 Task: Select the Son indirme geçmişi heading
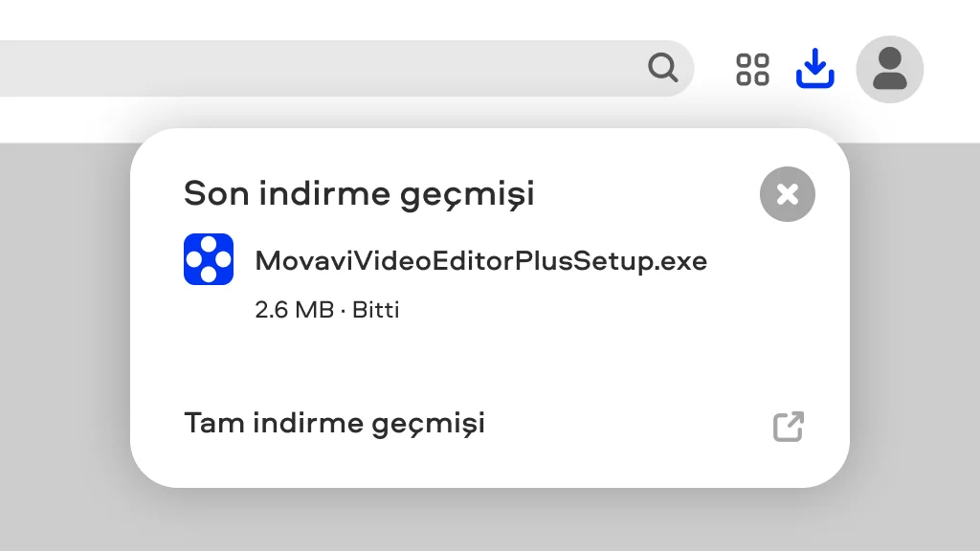point(360,193)
